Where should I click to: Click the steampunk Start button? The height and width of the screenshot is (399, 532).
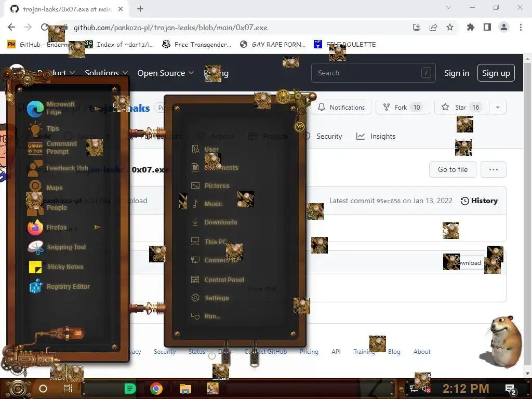coord(17,389)
